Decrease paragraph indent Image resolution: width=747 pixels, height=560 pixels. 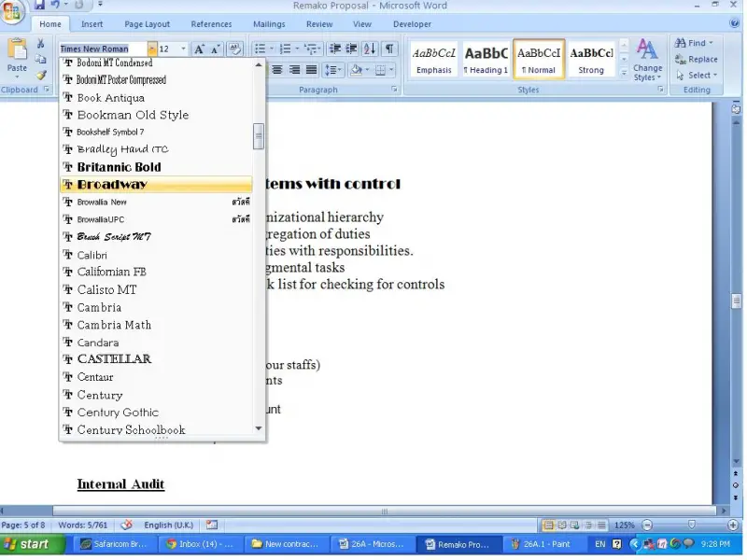coord(335,49)
